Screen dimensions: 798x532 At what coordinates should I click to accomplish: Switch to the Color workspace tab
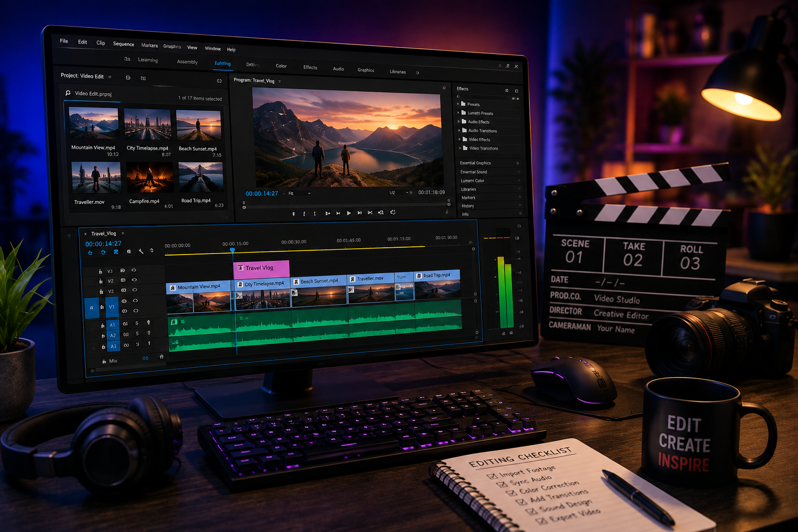(281, 66)
